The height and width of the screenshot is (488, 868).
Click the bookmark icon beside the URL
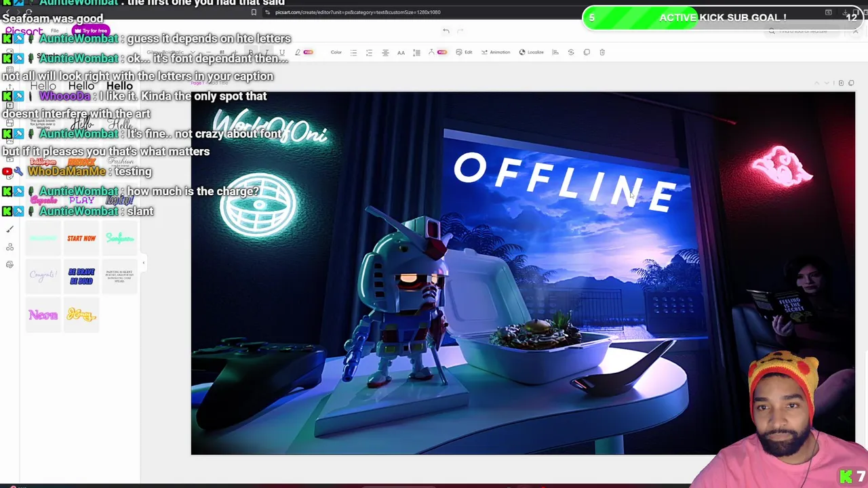(254, 12)
